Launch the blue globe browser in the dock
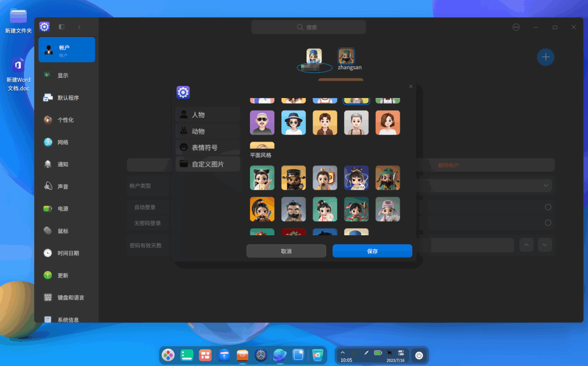Screen dimensions: 588x366 [280, 355]
